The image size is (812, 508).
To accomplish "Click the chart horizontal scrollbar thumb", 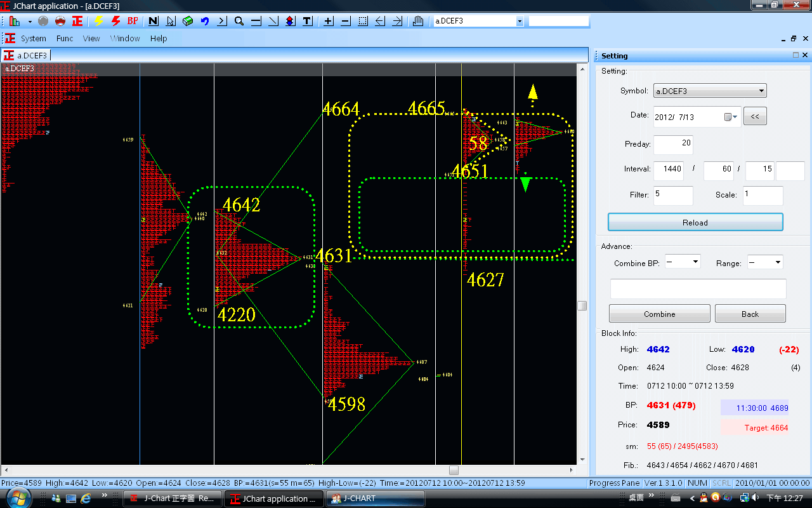I will [454, 471].
